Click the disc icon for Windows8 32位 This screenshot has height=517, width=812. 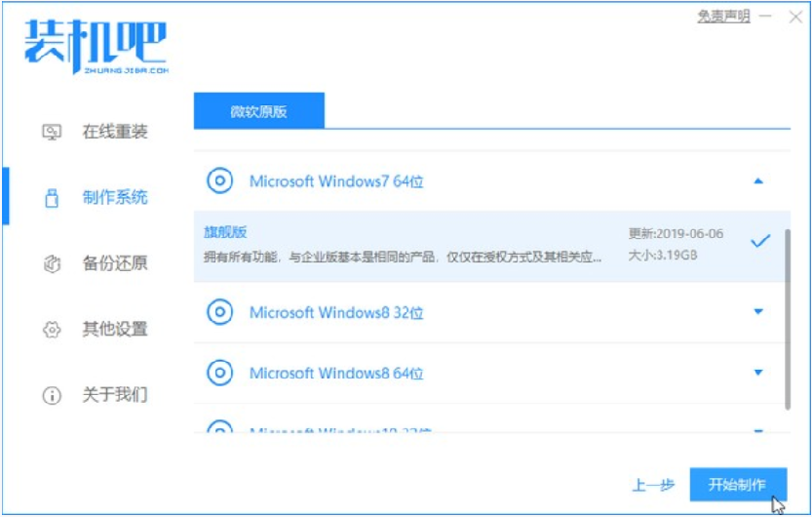220,312
